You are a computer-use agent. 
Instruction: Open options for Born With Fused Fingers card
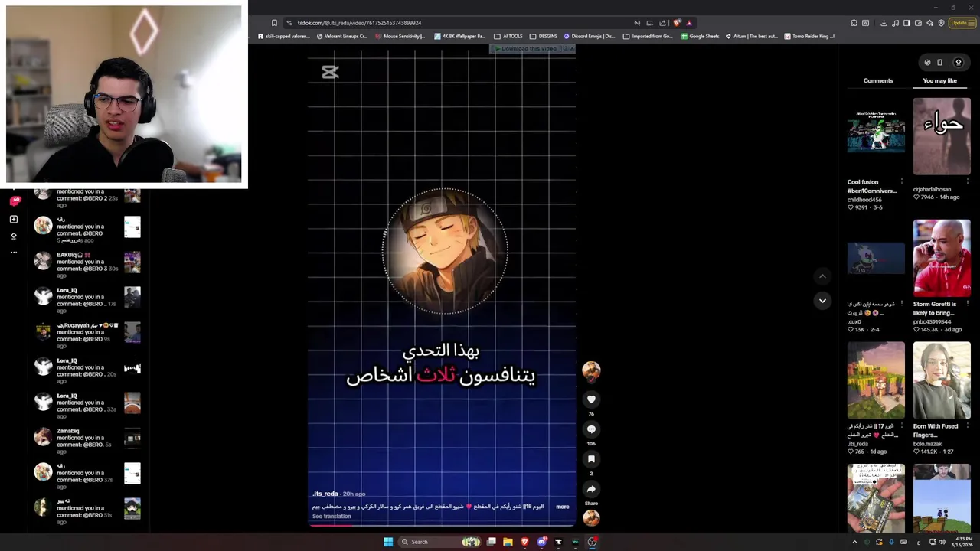point(967,426)
